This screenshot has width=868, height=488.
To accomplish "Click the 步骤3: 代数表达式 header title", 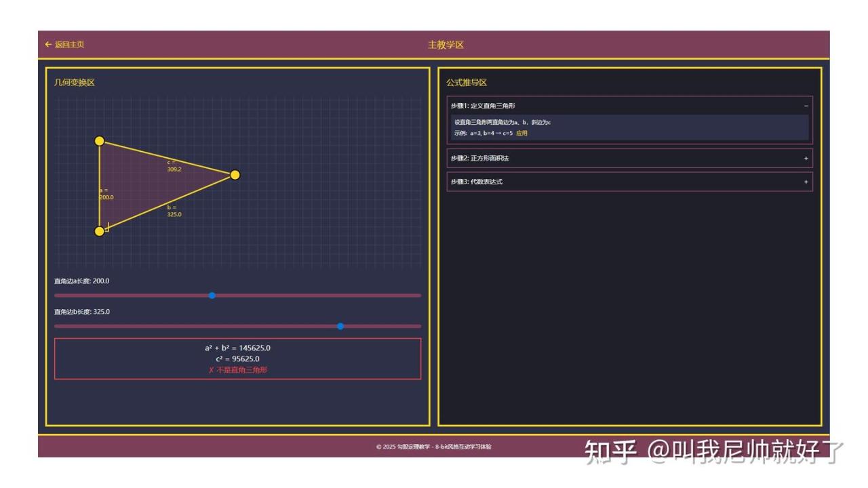I will [x=477, y=182].
